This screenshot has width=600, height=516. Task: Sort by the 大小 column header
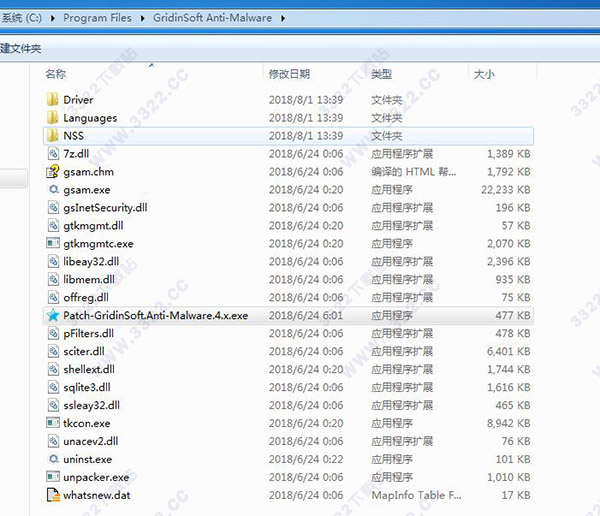484,74
